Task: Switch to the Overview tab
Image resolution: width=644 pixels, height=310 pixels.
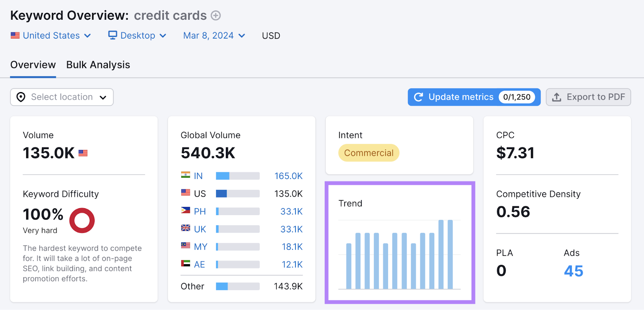Action: [x=33, y=65]
